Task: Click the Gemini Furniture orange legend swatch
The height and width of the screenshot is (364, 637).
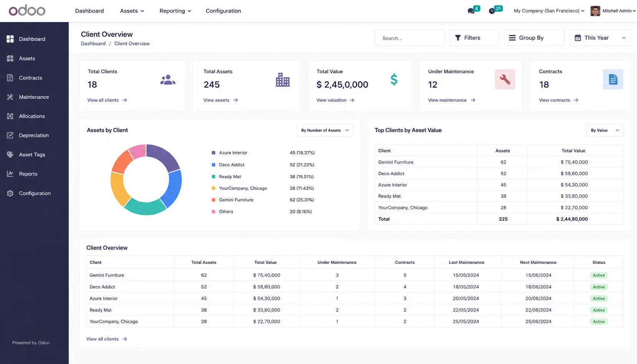Action: [213, 200]
